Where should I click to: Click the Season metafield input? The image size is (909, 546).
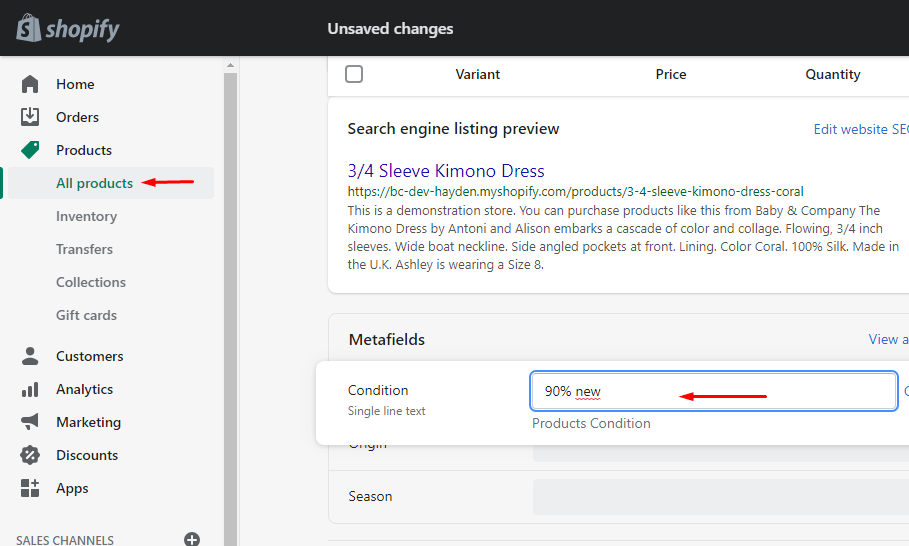click(720, 497)
